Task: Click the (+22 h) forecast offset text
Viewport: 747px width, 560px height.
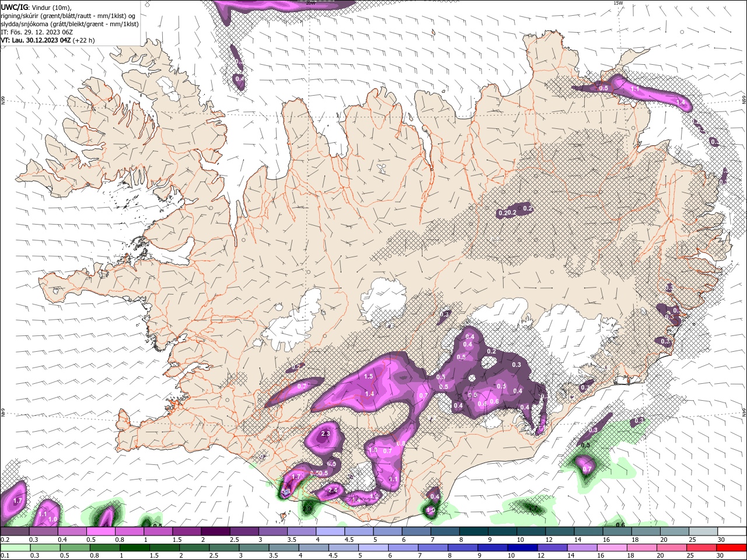Action: pos(84,40)
